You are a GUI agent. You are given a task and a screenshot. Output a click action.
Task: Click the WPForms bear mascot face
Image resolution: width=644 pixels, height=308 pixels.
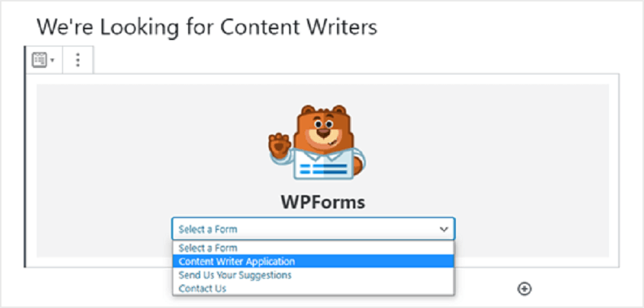pos(323,127)
